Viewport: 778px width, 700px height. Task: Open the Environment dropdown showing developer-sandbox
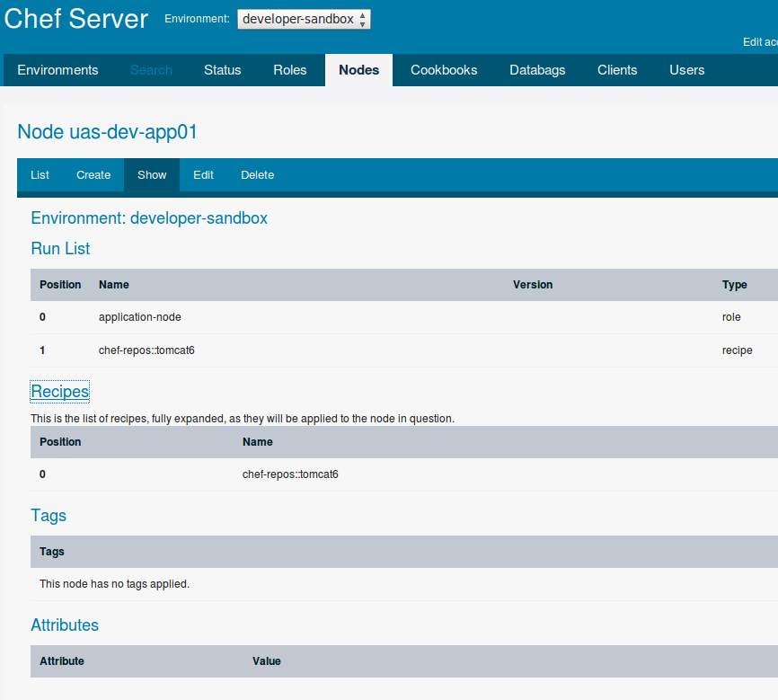(x=304, y=20)
